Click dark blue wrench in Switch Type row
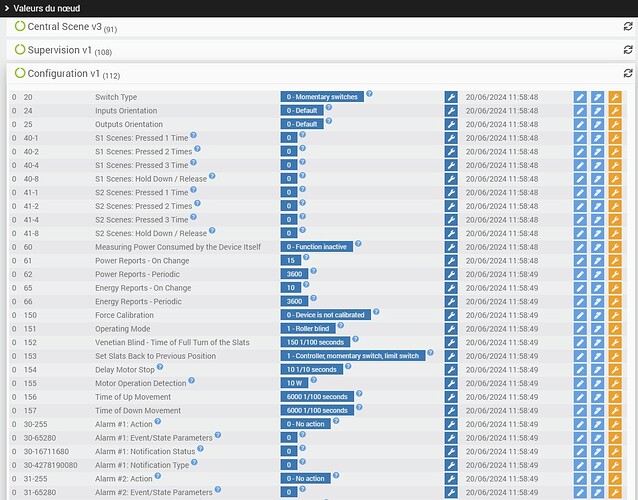This screenshot has width=638, height=500. coord(451,97)
